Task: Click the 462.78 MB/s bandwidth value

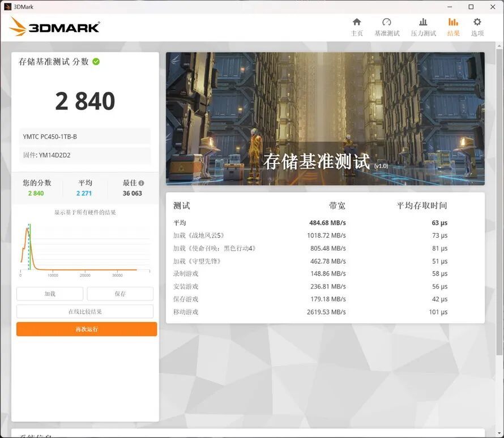Action: coord(328,261)
